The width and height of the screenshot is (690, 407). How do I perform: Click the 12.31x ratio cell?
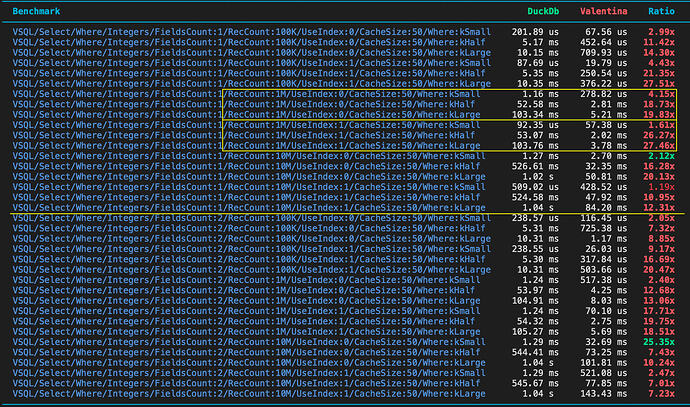659,208
